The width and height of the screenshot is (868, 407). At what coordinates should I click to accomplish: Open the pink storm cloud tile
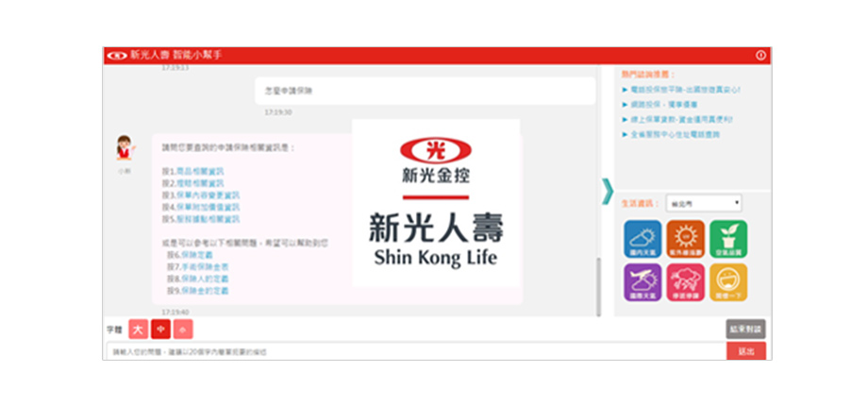685,282
